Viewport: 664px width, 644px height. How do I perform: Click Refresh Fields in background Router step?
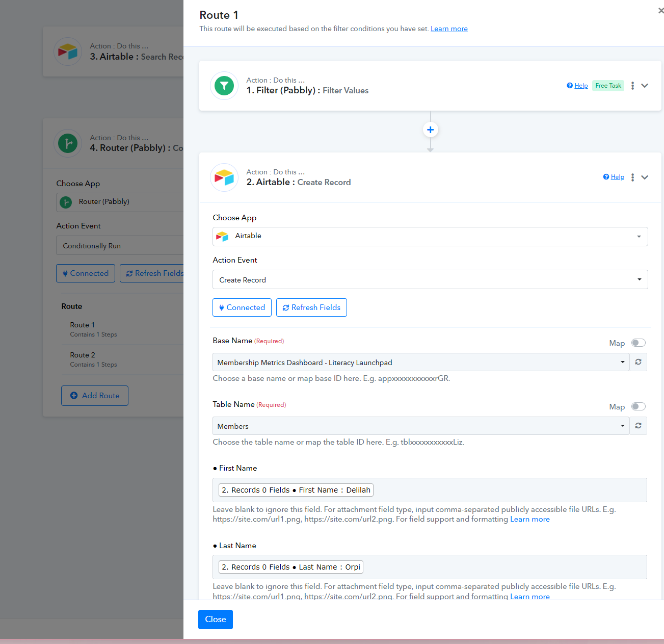[x=152, y=273]
